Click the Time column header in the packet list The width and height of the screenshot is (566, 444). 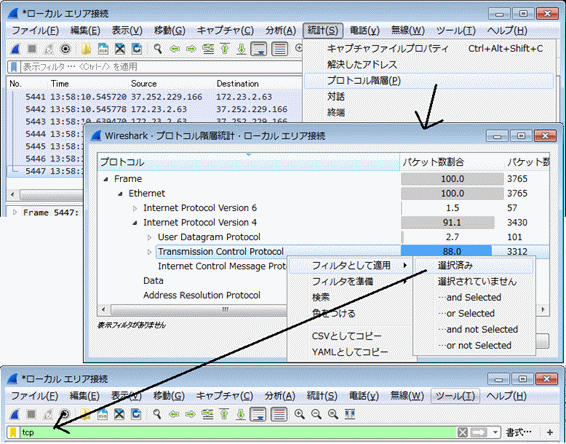88,84
